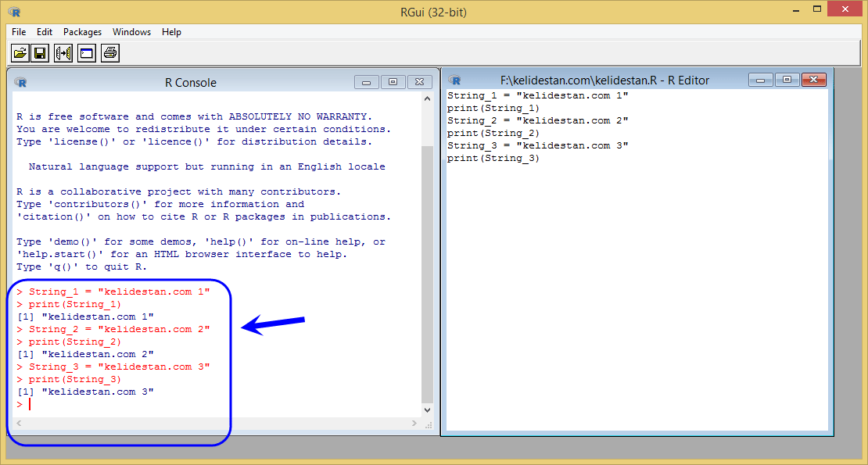Click the R logo in the RGui title bar

[x=14, y=12]
